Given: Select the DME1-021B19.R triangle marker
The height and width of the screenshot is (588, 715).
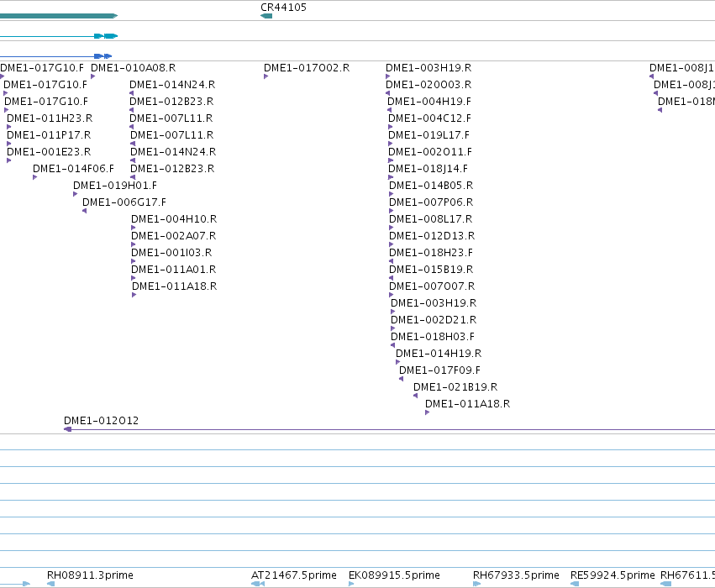Looking at the screenshot, I should click(415, 396).
